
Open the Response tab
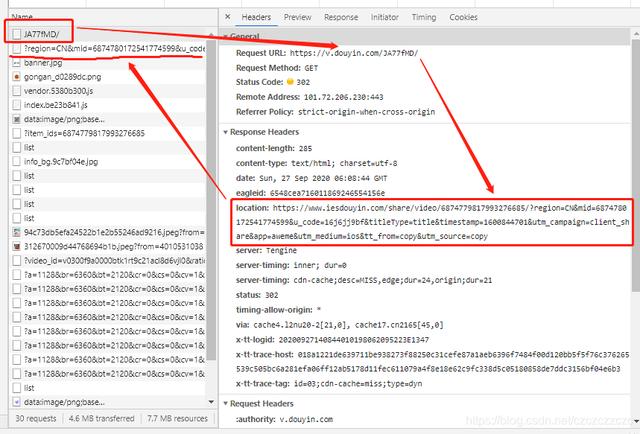340,17
